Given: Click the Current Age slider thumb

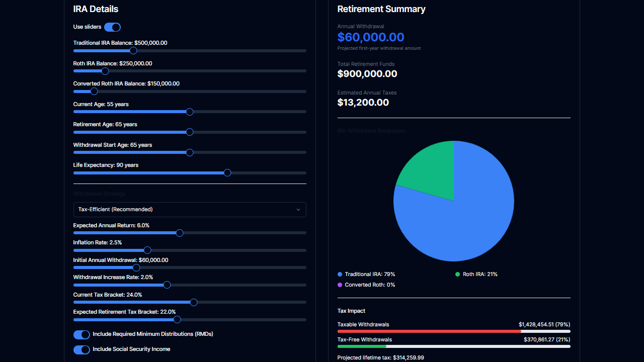Looking at the screenshot, I should (x=190, y=112).
